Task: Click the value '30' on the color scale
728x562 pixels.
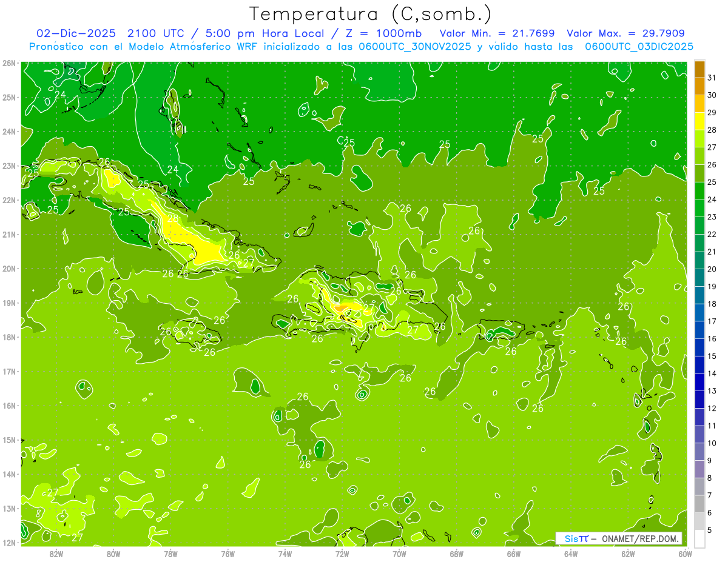Action: point(712,95)
